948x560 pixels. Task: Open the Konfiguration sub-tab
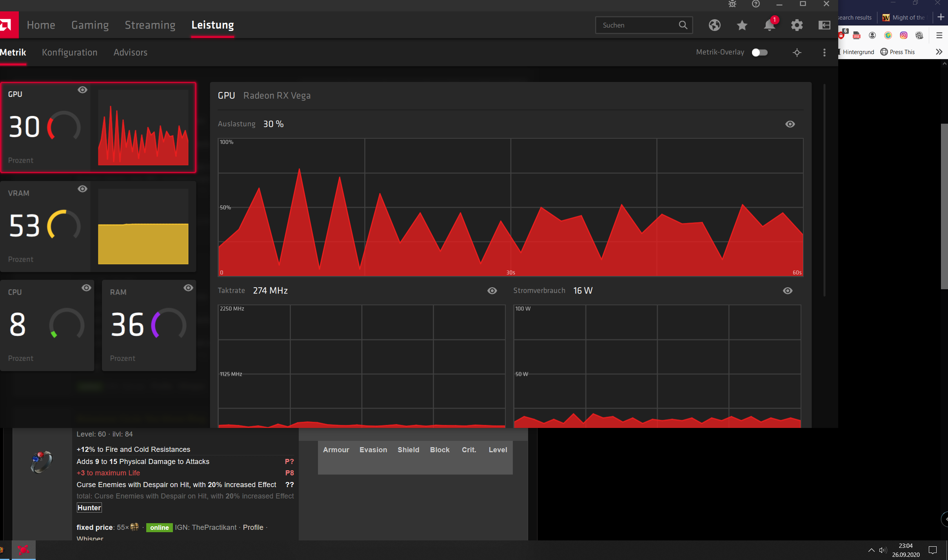(69, 53)
